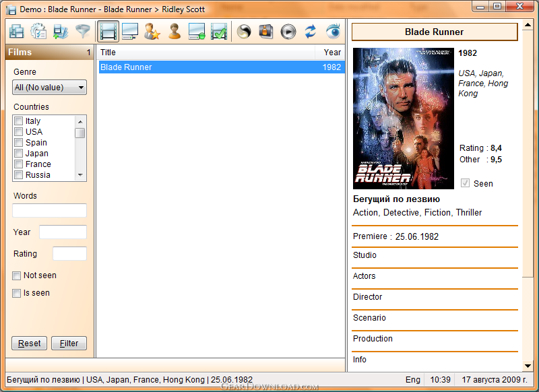Click the 10:39 clock in status bar

click(x=441, y=380)
